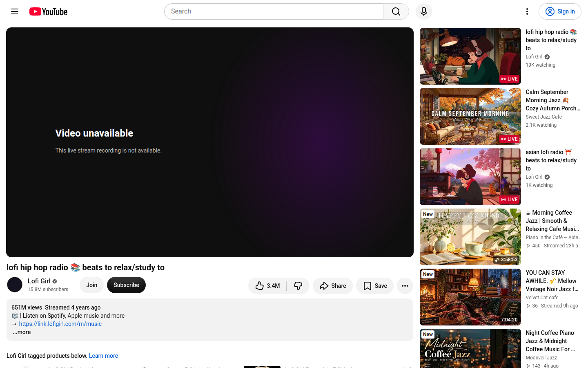Open Sweet Jazz Cafe channel name
Screen dimensions: 588x368
coord(543,117)
